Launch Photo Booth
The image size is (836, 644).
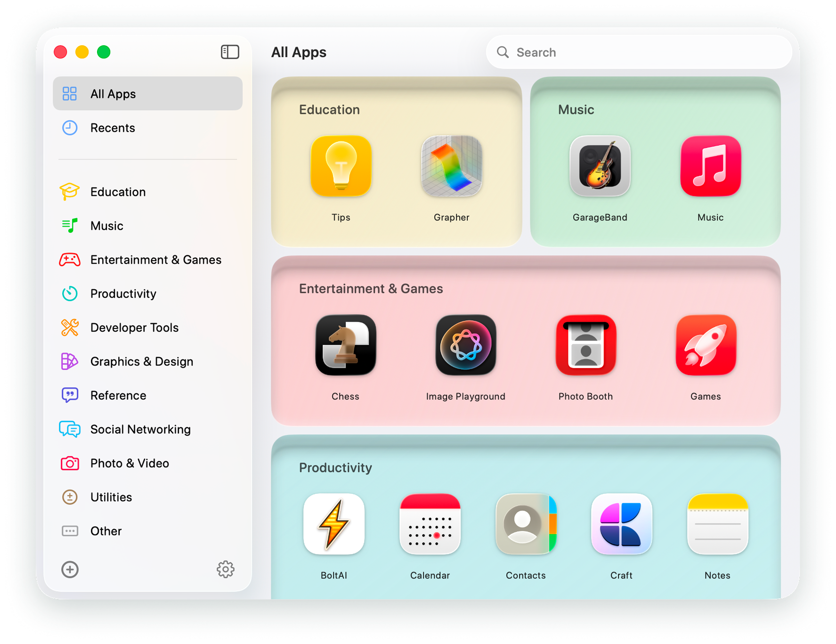click(x=585, y=345)
